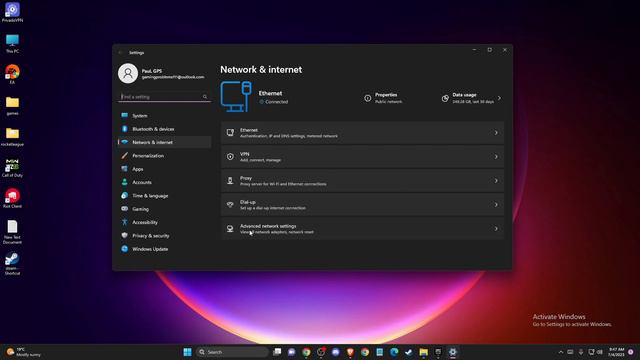Open clock and date flyout
Screen dimensions: 640x360
616,352
